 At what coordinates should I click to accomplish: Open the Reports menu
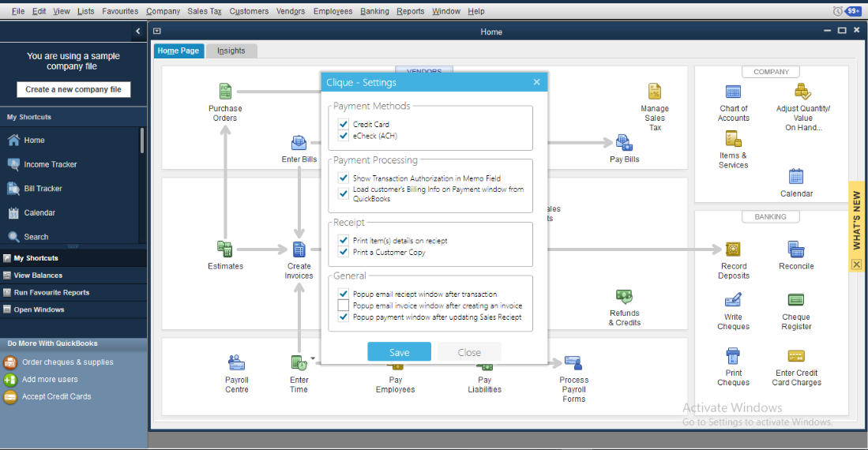pos(410,11)
